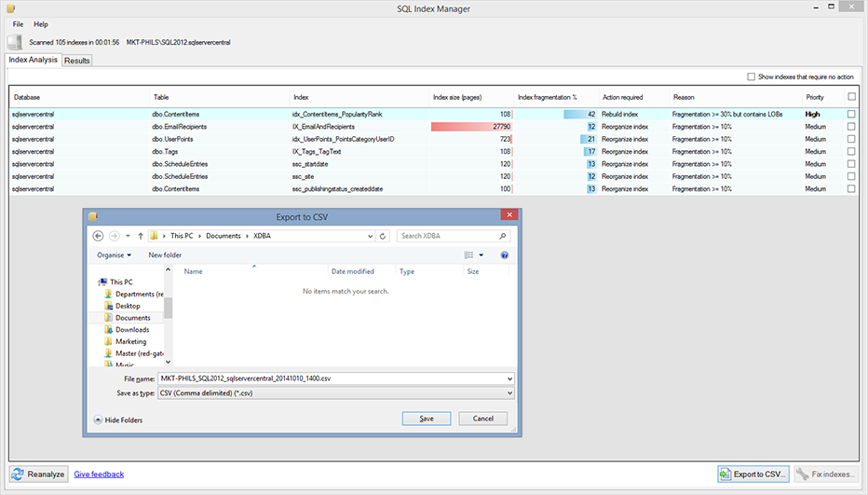The width and height of the screenshot is (868, 495).
Task: Sort by Index fragmentation % column
Action: coord(556,97)
